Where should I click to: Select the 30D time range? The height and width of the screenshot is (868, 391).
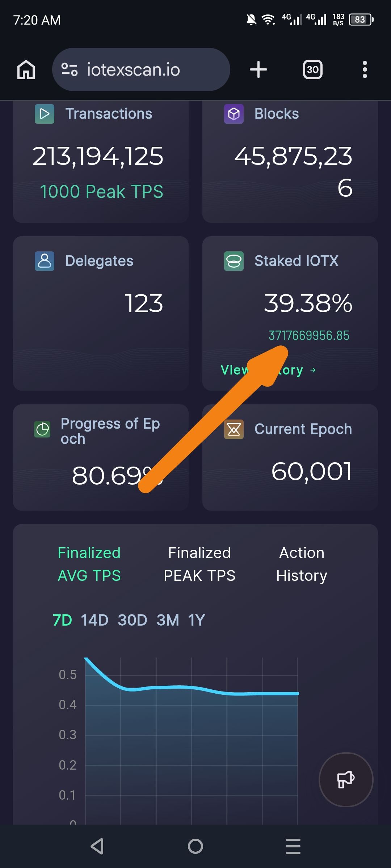pyautogui.click(x=133, y=620)
